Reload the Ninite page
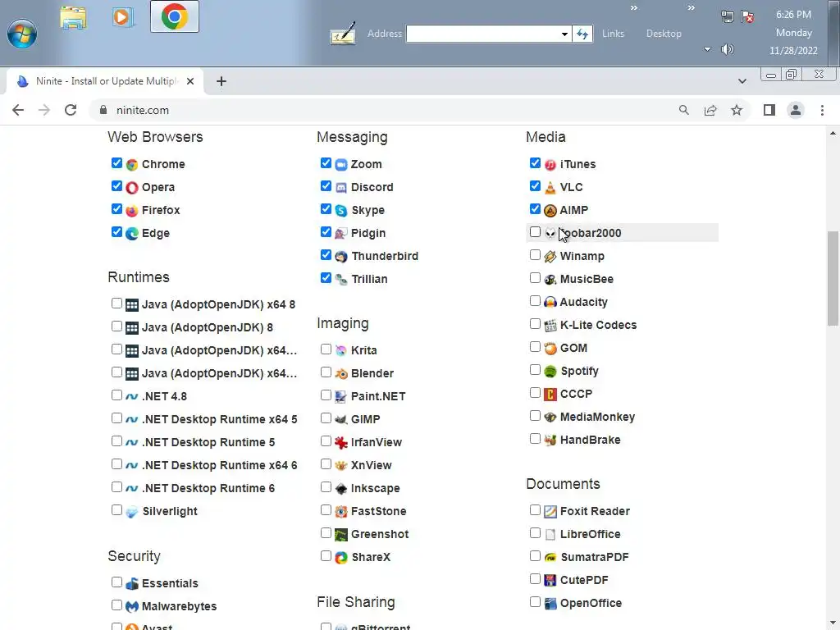Viewport: 840px width, 630px height. [71, 110]
